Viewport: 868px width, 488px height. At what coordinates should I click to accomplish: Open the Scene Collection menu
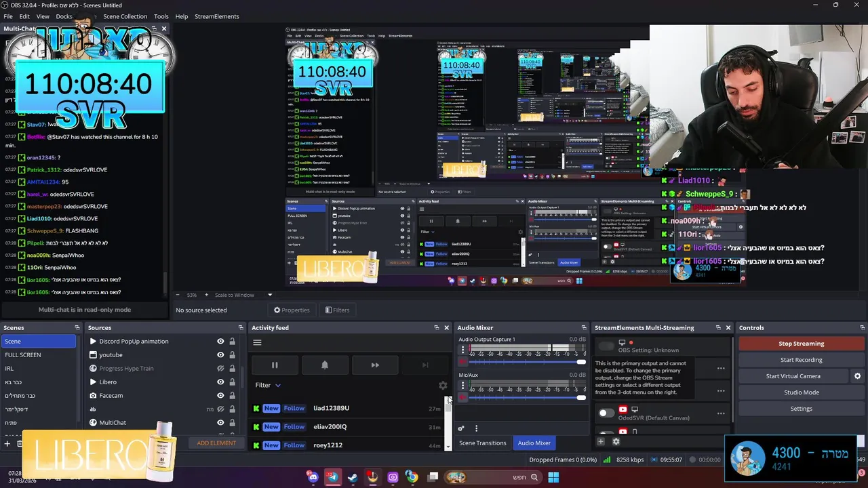click(125, 16)
